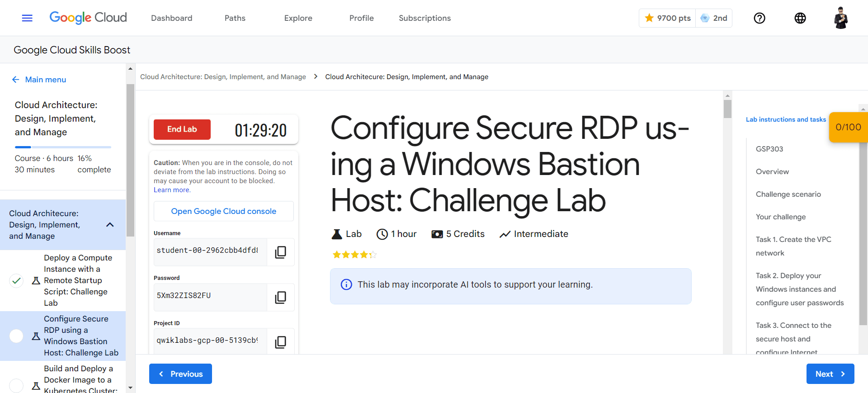Click status circle for Configure Secure RDP lab
This screenshot has width=868, height=393.
tap(16, 336)
